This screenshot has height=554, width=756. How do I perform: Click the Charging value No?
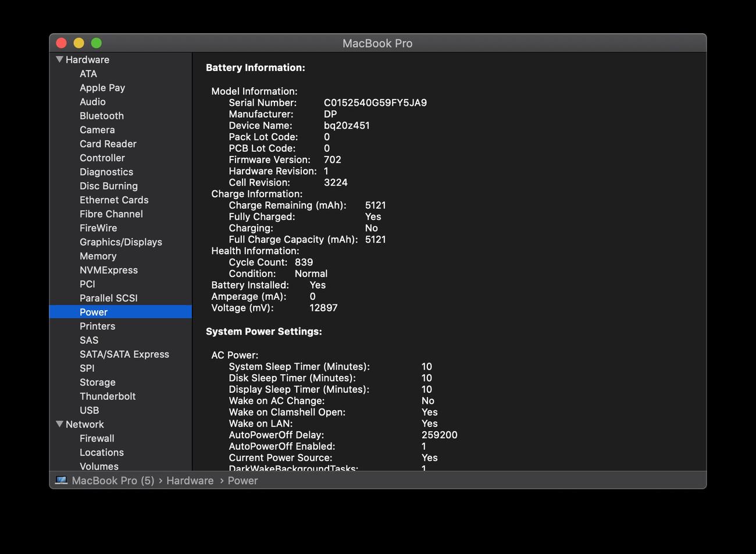tap(372, 228)
